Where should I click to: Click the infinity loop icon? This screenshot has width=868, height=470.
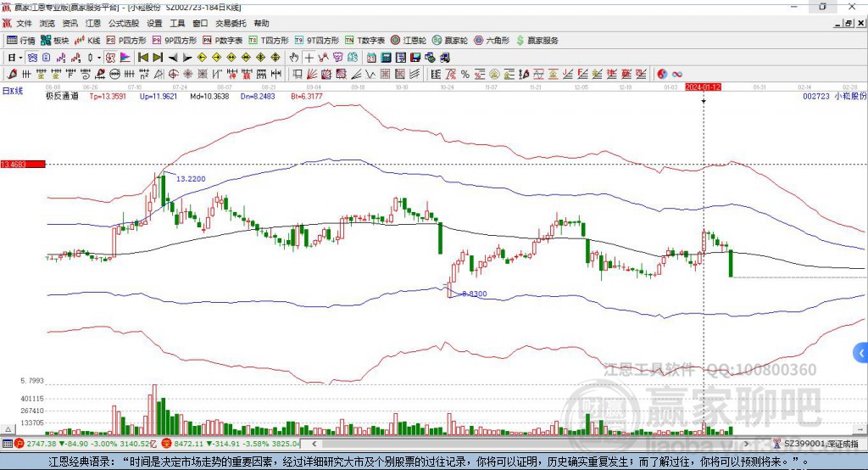coord(677,75)
